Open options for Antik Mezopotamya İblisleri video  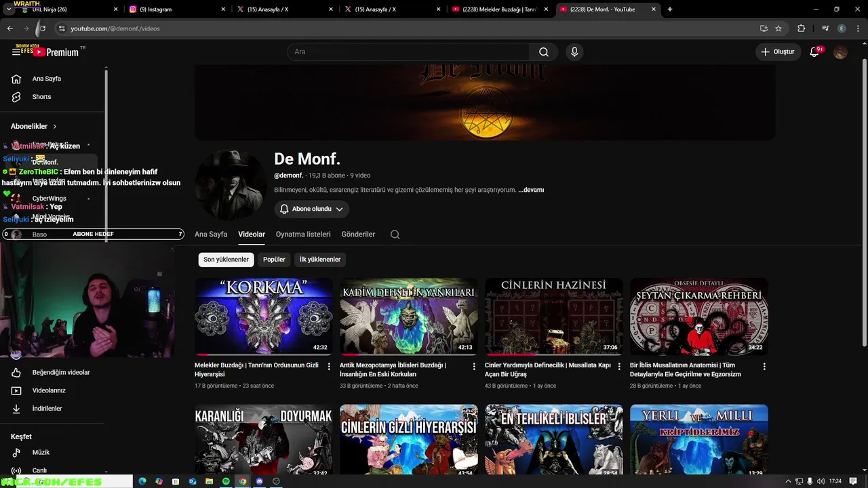coord(475,366)
